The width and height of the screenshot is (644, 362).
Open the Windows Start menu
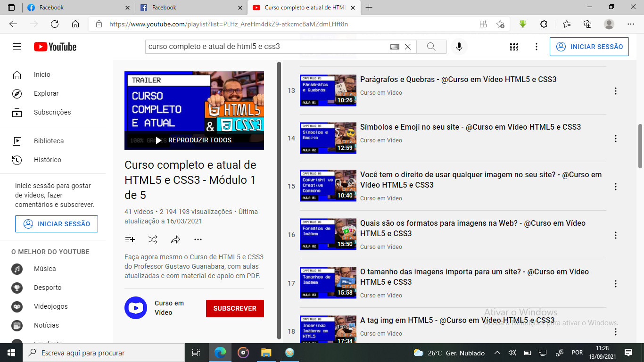[11, 353]
